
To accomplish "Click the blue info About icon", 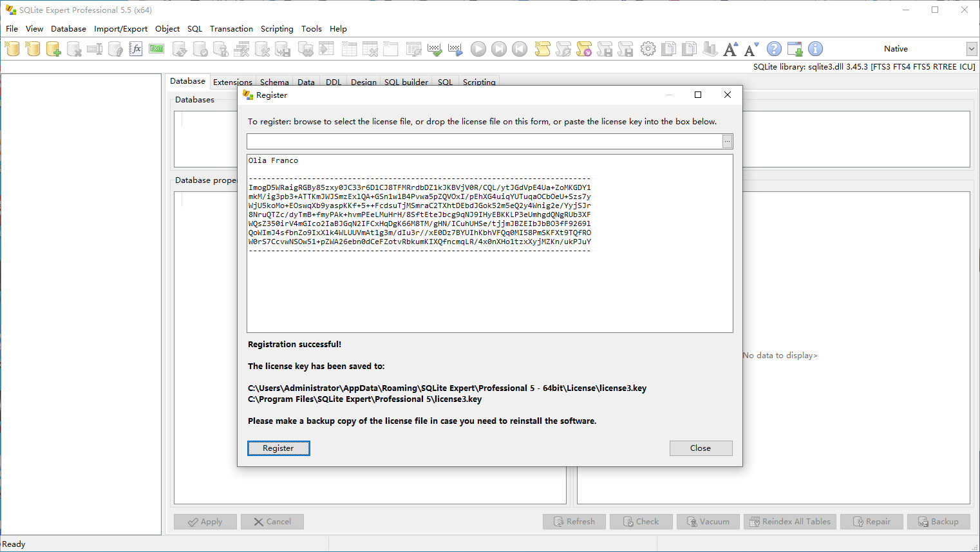I will (815, 49).
